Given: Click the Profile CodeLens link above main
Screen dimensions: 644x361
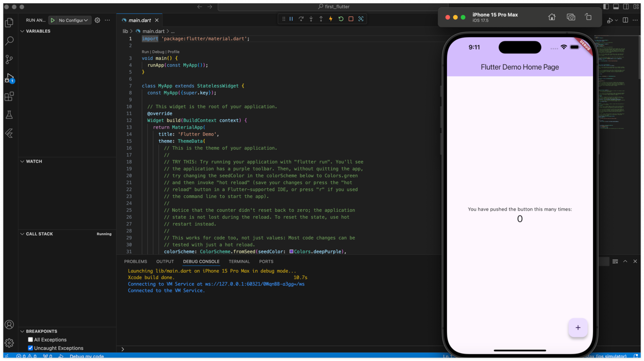Looking at the screenshot, I should [x=173, y=52].
